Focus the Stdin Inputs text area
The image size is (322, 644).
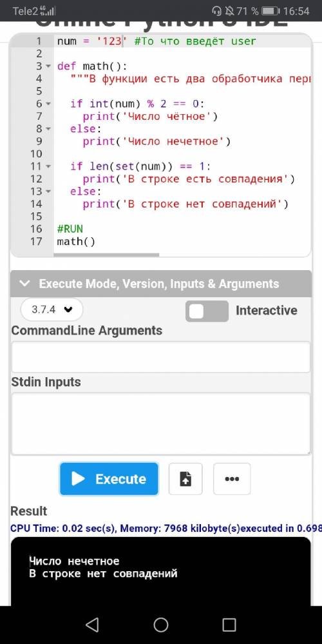(161, 424)
